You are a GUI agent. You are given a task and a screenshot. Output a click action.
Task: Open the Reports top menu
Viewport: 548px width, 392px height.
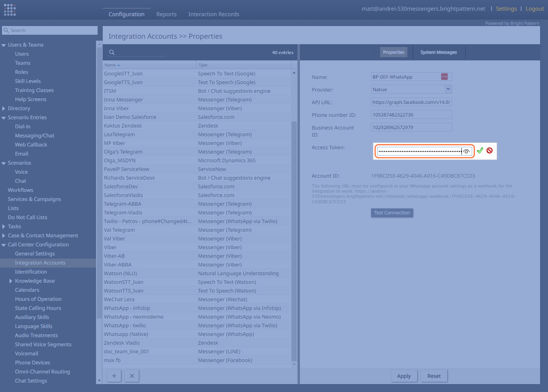pyautogui.click(x=166, y=14)
